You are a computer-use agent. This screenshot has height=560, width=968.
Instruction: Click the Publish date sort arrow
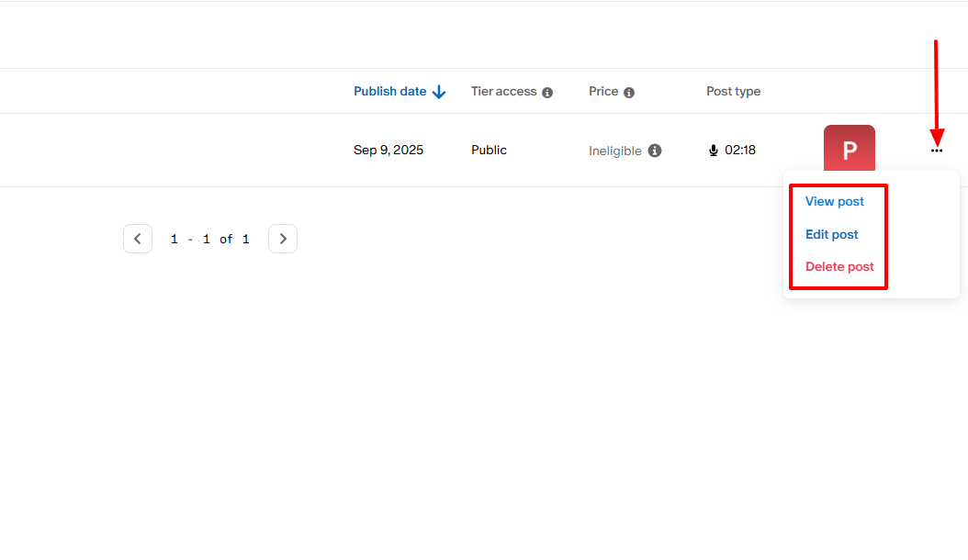click(x=439, y=92)
